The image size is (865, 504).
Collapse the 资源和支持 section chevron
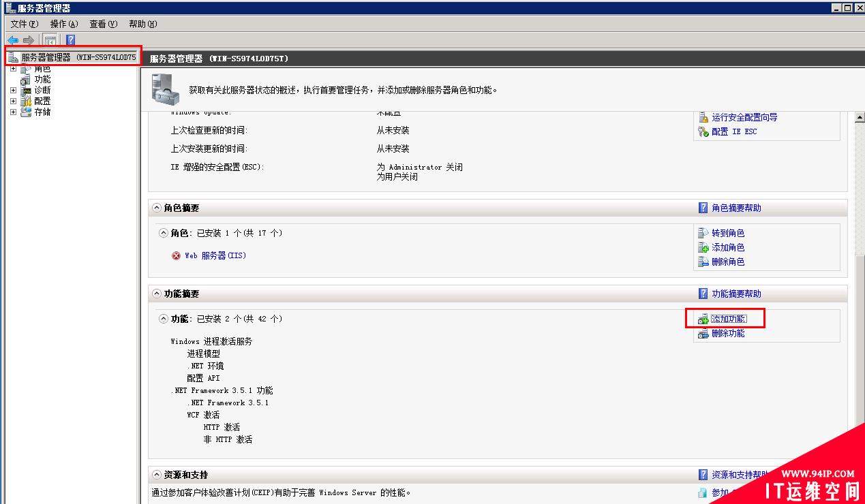(157, 475)
